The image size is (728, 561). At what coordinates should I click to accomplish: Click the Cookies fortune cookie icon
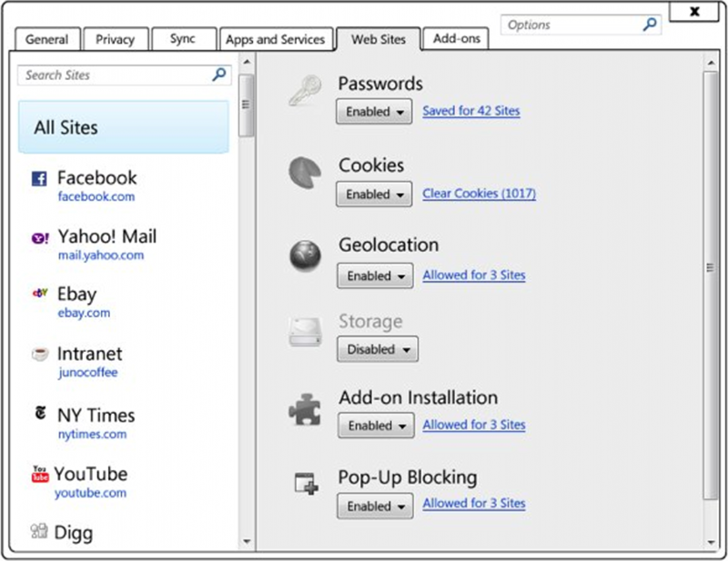(305, 172)
